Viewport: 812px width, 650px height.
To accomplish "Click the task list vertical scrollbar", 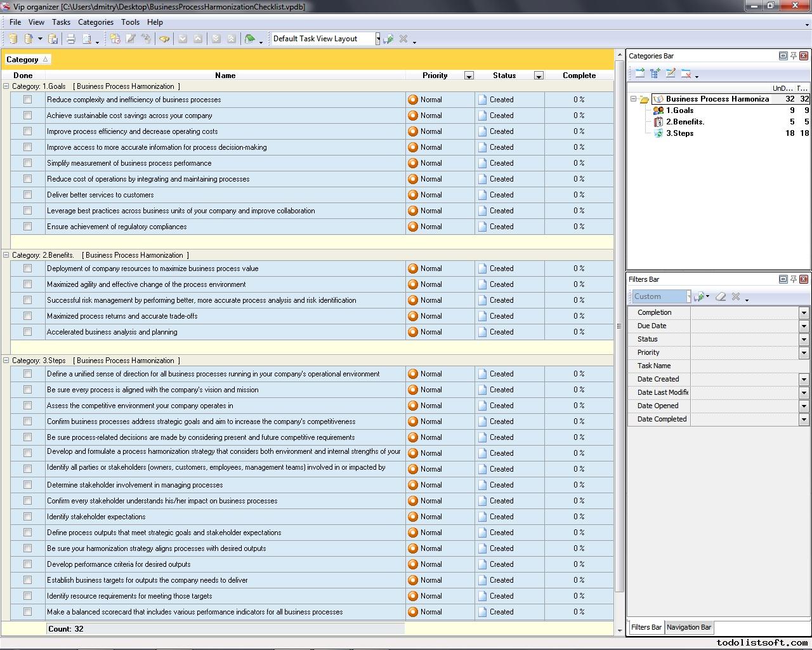I will click(x=619, y=325).
